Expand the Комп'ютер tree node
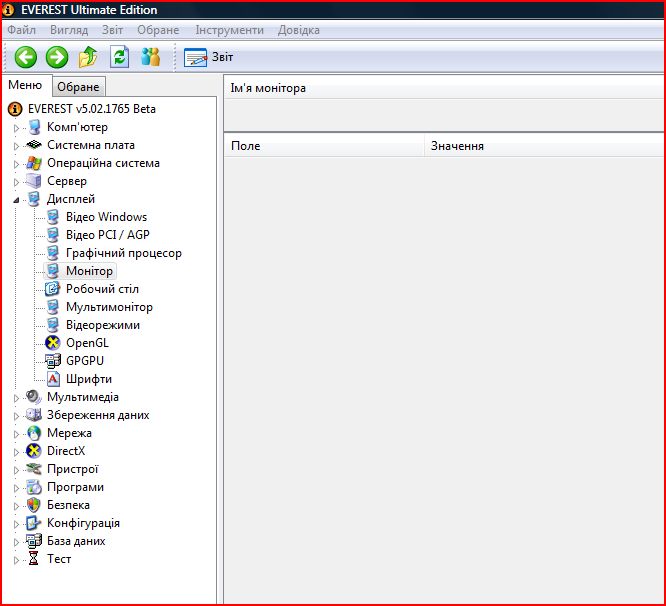Image resolution: width=666 pixels, height=606 pixels. 16,128
